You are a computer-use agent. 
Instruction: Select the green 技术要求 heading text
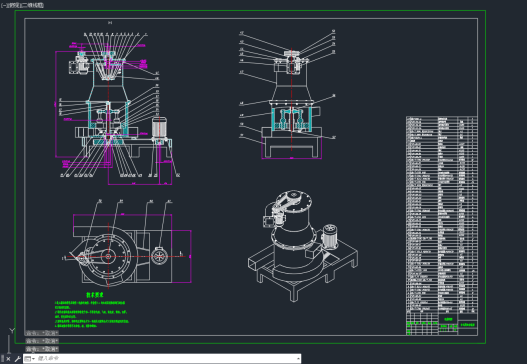pos(94,295)
